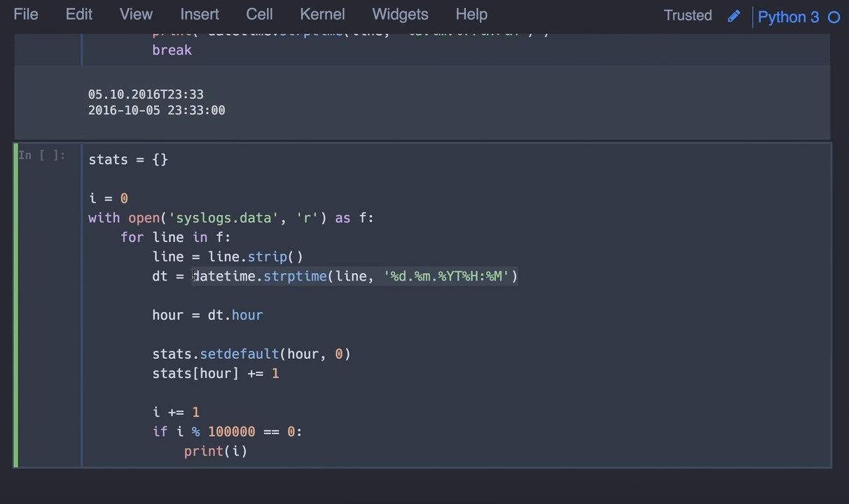Click the print(i) line in cell
Viewport: 849px width, 504px height.
coord(216,451)
